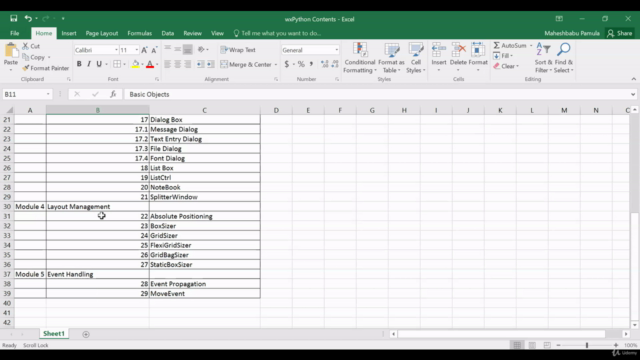Click the Insert Function fx icon
This screenshot has width=640, height=360.
(113, 94)
